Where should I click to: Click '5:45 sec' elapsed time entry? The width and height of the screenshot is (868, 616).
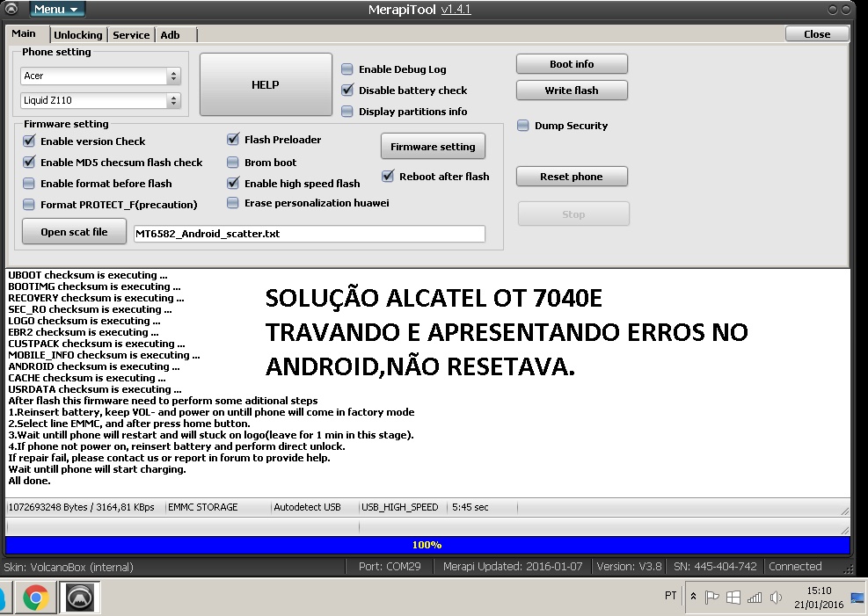[x=470, y=507]
